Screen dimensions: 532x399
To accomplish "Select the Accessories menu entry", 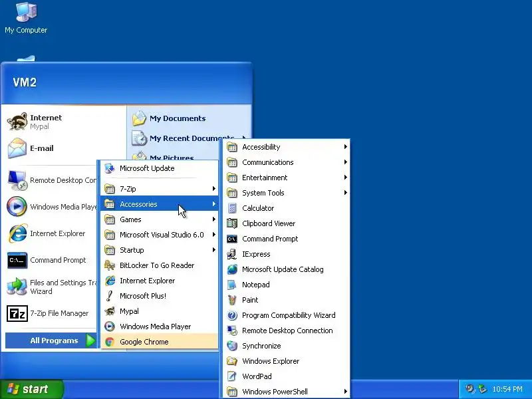I will click(160, 204).
